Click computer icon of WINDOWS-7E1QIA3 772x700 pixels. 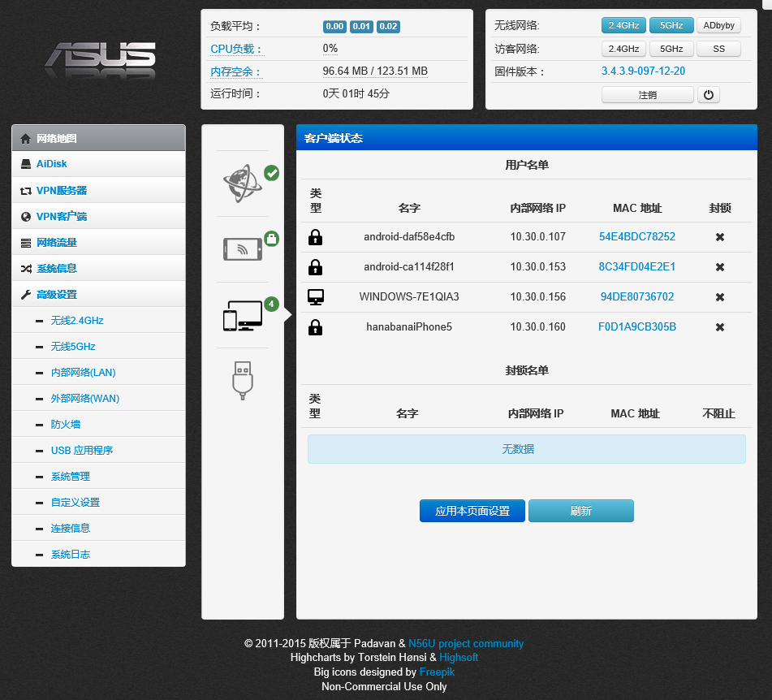(x=315, y=297)
